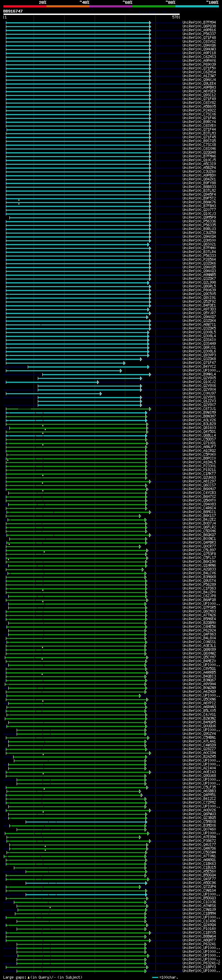This screenshot has height=980, width=222.
Task: Select label UniRef100_Q71F47
Action: coord(199,363)
